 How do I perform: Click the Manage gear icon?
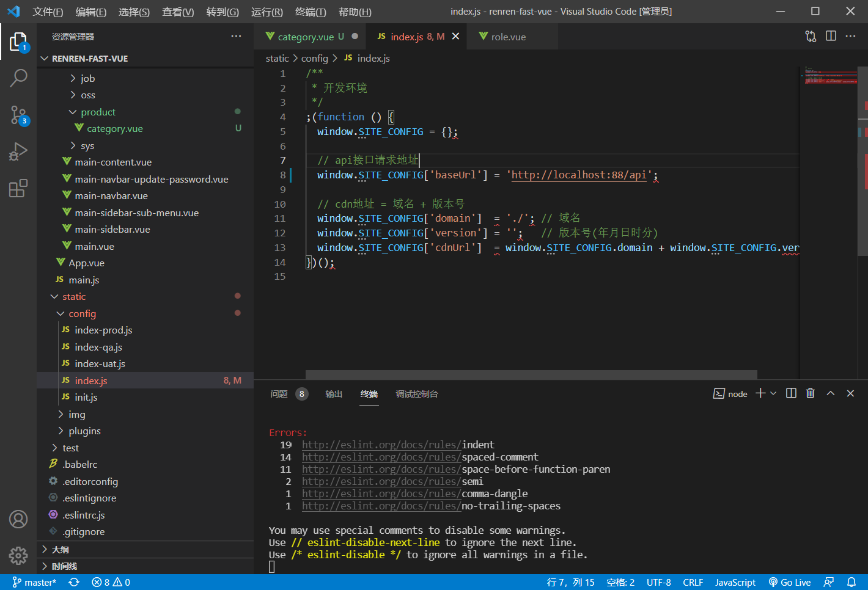18,555
